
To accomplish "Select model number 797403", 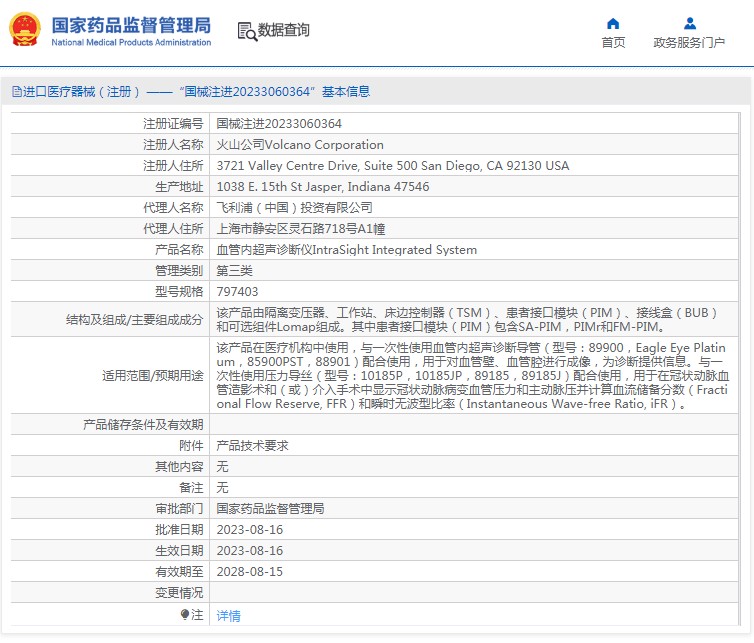I will pyautogui.click(x=237, y=291).
